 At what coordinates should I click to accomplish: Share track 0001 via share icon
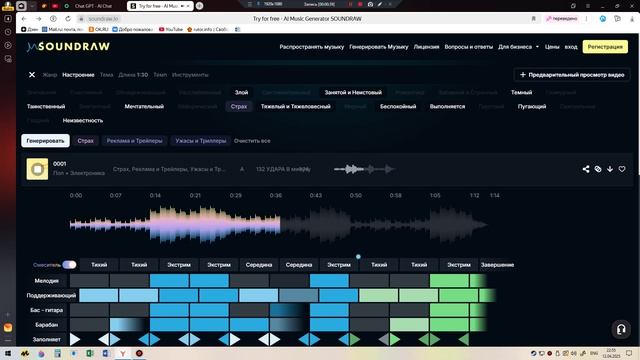[x=586, y=169]
